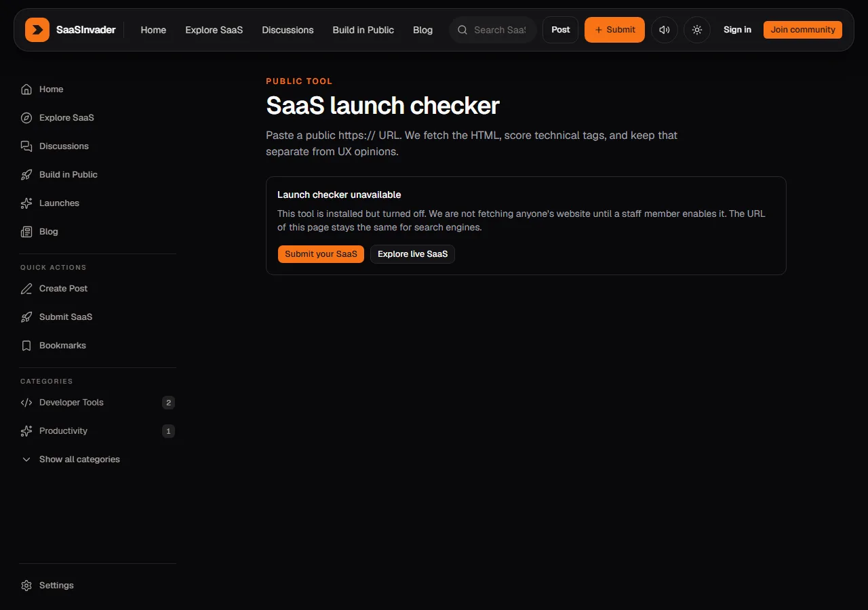
Task: Click the Sign in link
Action: coord(737,30)
